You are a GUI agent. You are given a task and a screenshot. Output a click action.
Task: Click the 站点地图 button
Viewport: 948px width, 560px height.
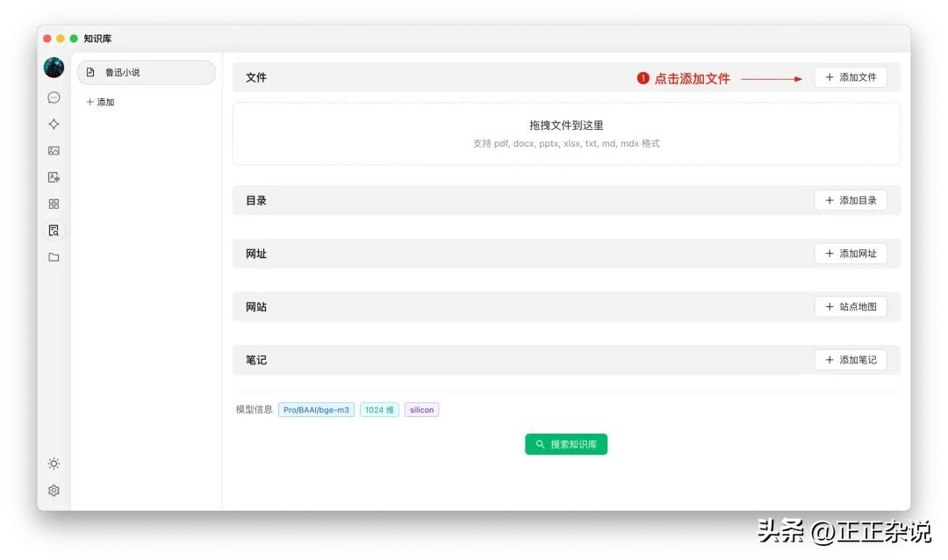tap(851, 307)
